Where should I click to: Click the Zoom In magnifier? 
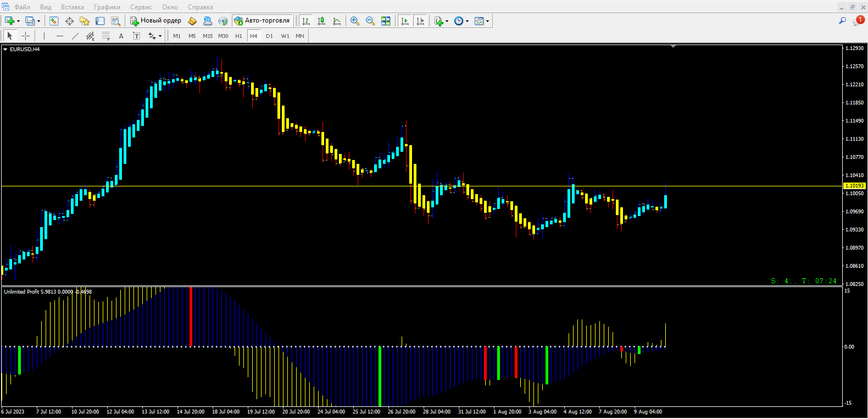355,21
